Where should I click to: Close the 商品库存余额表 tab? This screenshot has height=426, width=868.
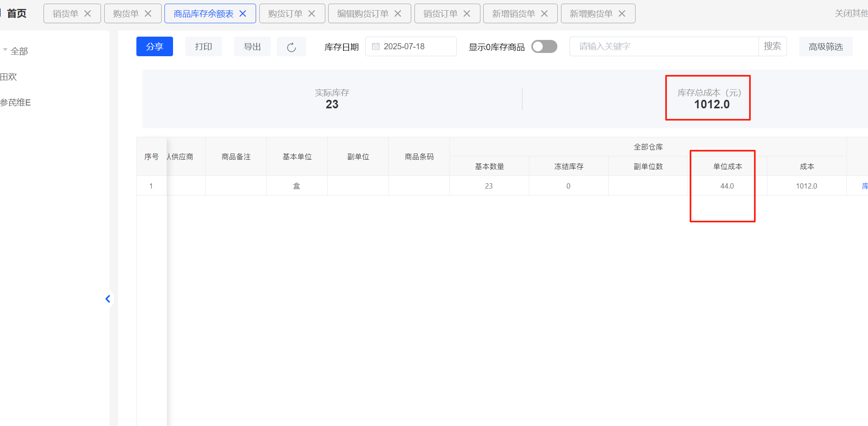point(243,13)
